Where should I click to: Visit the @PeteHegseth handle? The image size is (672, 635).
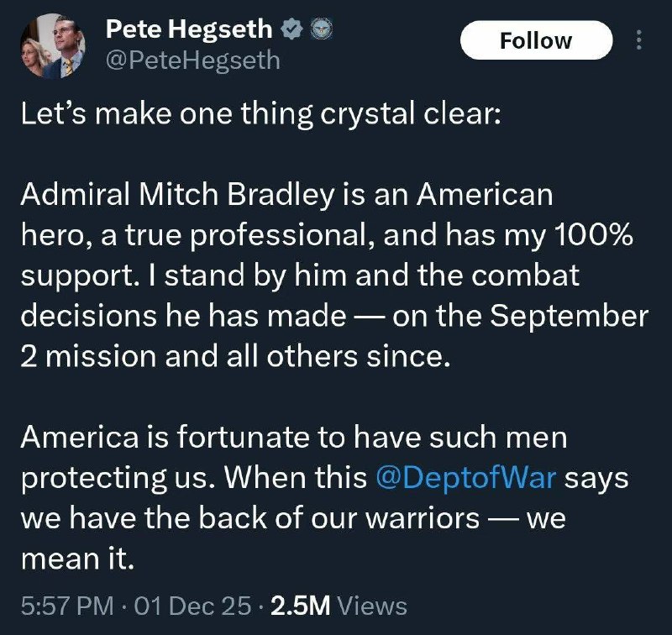click(193, 60)
